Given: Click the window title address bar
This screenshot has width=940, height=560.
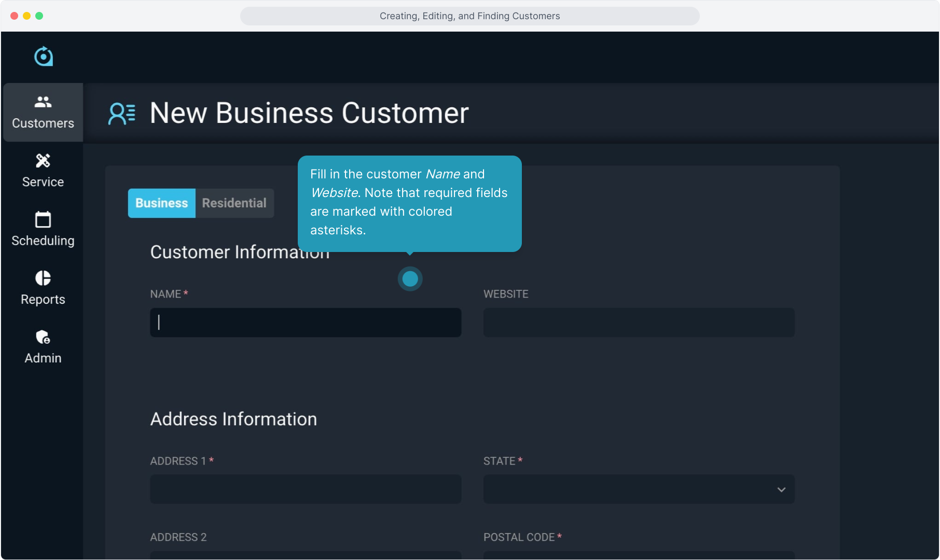Looking at the screenshot, I should click(x=469, y=16).
